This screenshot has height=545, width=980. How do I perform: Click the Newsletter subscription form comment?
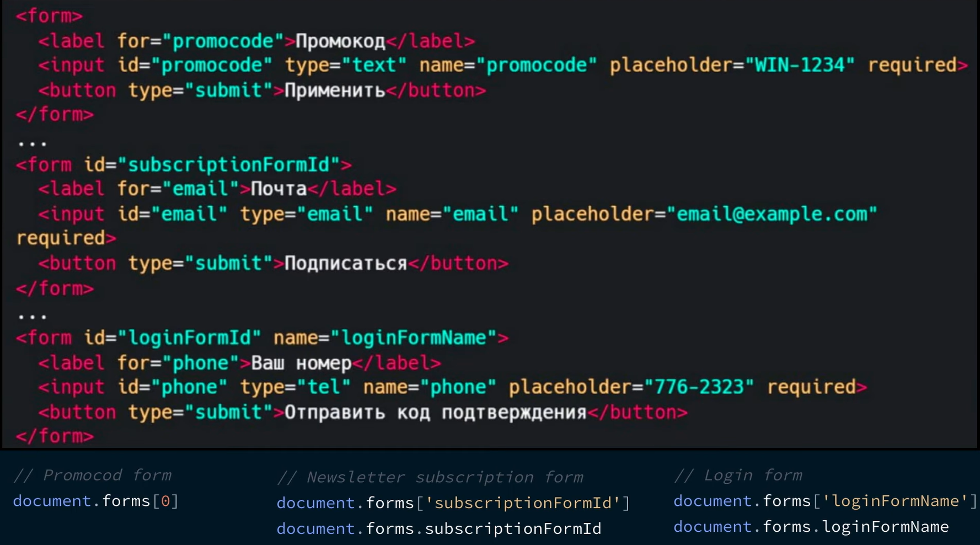pyautogui.click(x=430, y=477)
